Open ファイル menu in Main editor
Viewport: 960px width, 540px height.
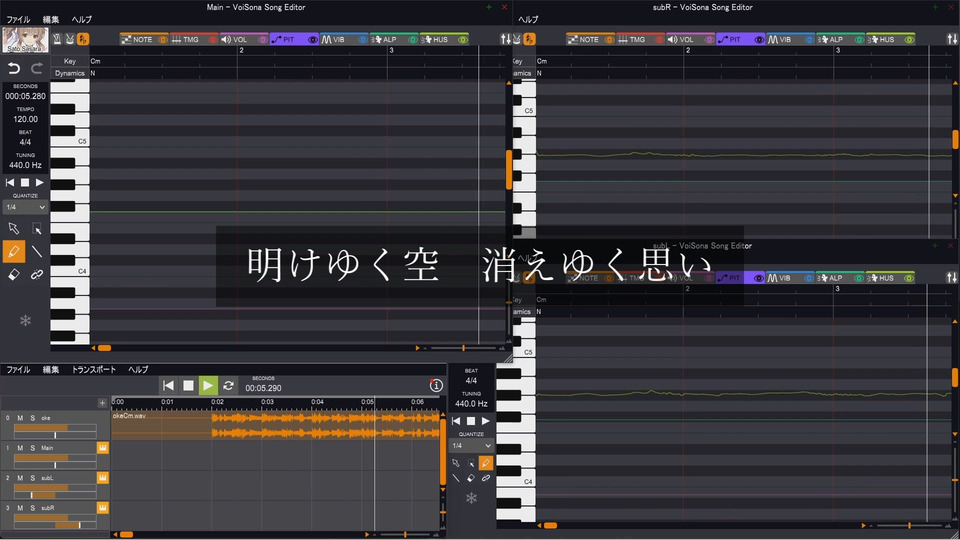(18, 20)
